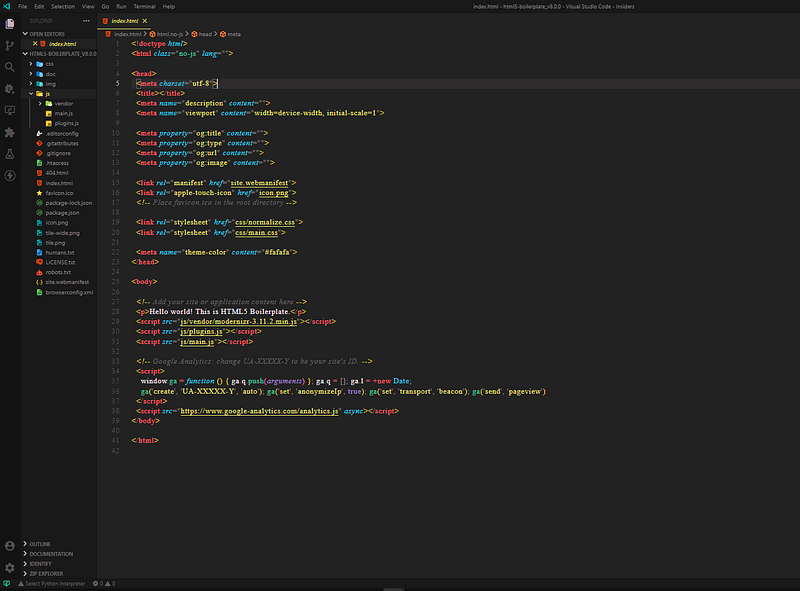The width and height of the screenshot is (800, 591).
Task: Click the meta breadcrumb
Action: (230, 34)
